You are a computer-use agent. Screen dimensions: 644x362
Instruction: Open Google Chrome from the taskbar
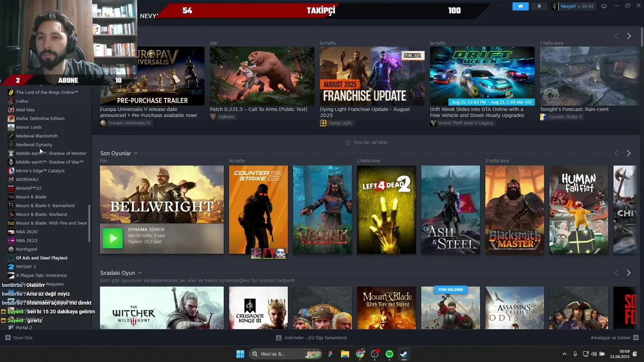(360, 354)
